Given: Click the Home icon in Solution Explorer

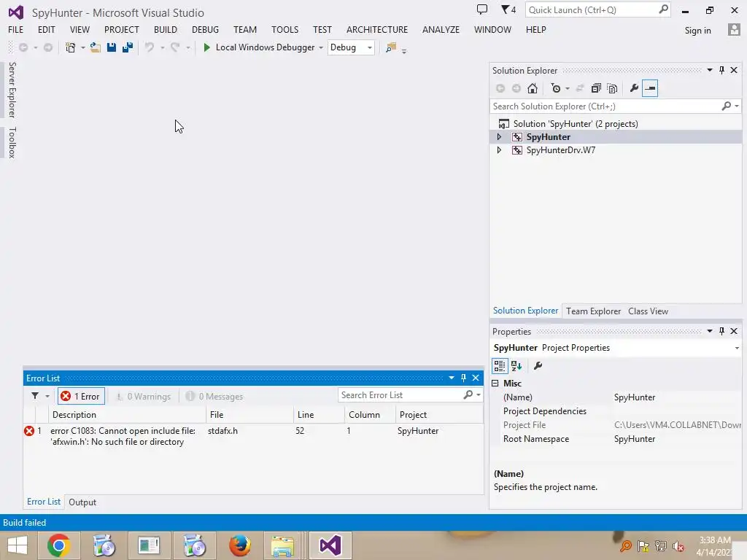Looking at the screenshot, I should (x=533, y=88).
